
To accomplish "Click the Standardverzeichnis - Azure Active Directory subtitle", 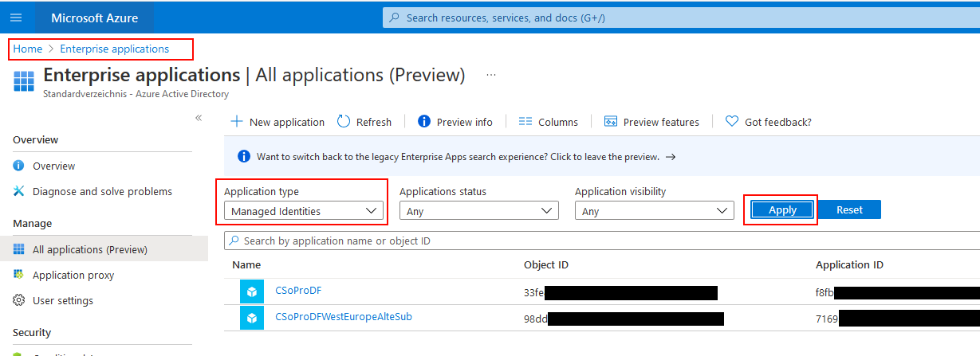I will pos(136,94).
